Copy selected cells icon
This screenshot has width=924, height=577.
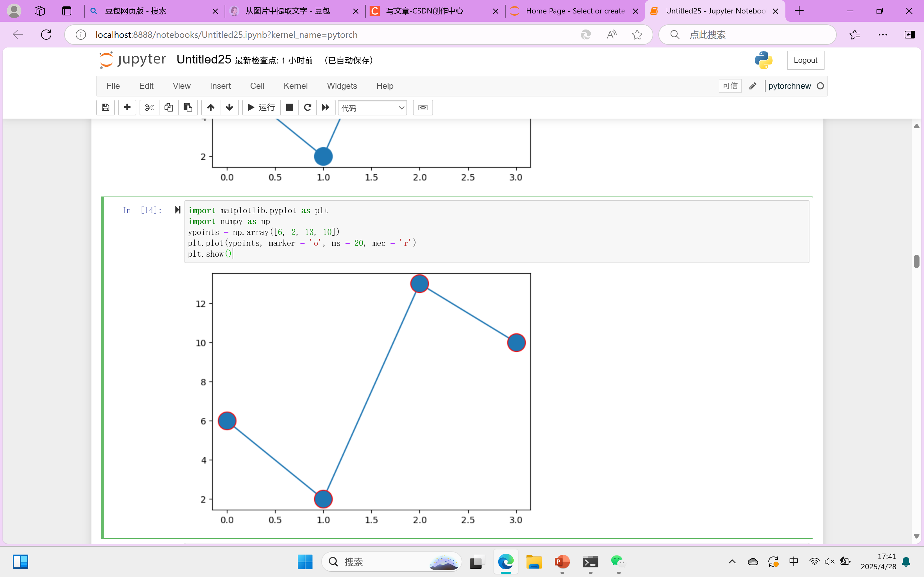168,108
